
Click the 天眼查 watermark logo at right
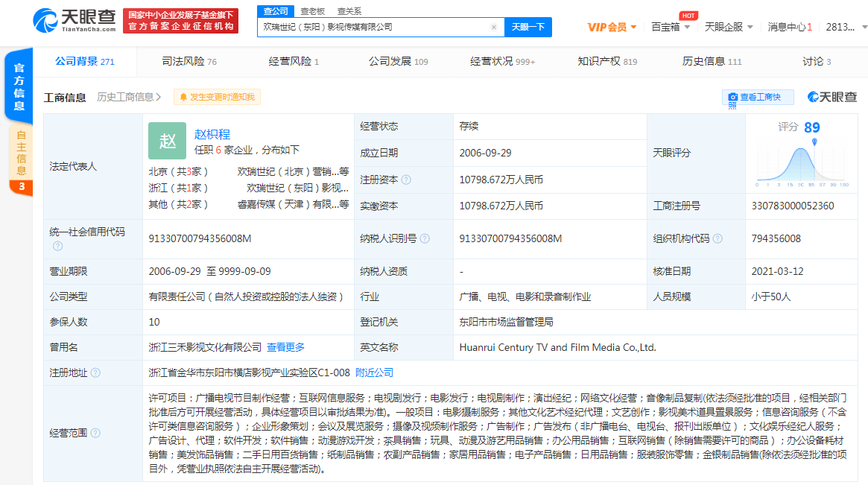[x=832, y=97]
